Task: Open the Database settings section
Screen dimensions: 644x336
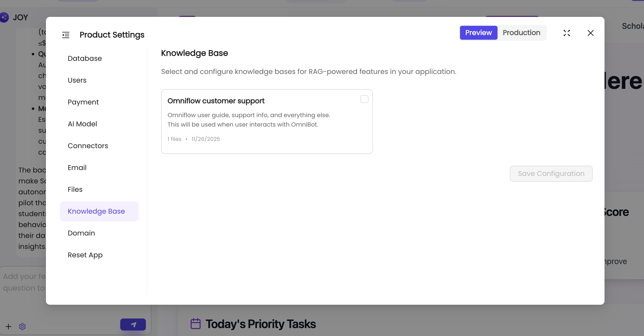Action: pyautogui.click(x=84, y=58)
